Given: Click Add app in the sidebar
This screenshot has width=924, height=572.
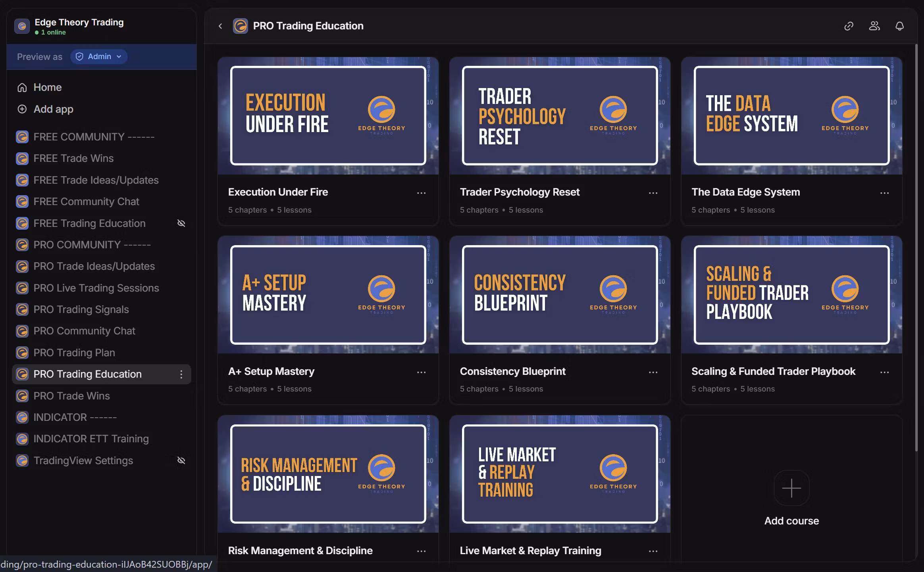Looking at the screenshot, I should click(x=102, y=109).
